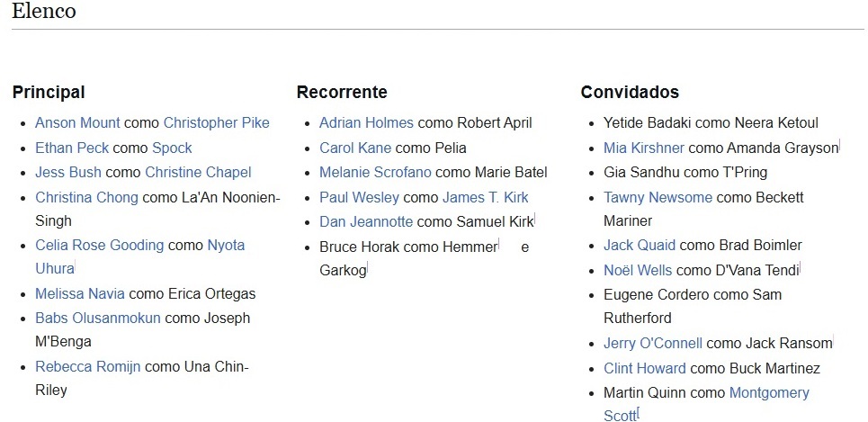Follow the Spock character link
Viewport: 868px width, 422px height.
click(x=172, y=148)
